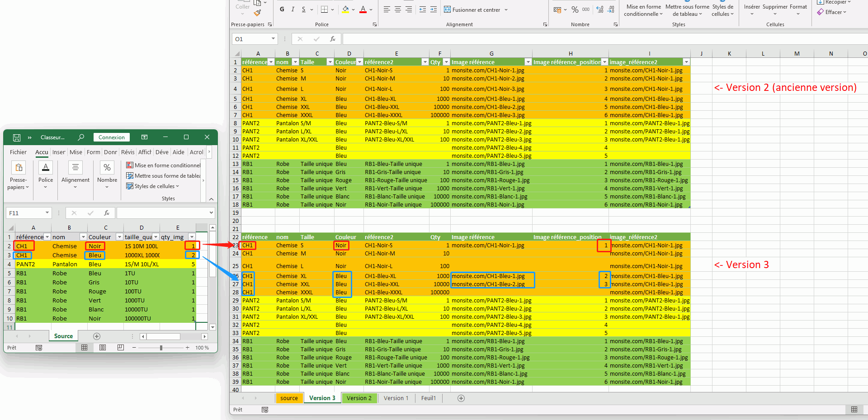Click the Connexion button
This screenshot has height=420, width=868.
coord(112,137)
